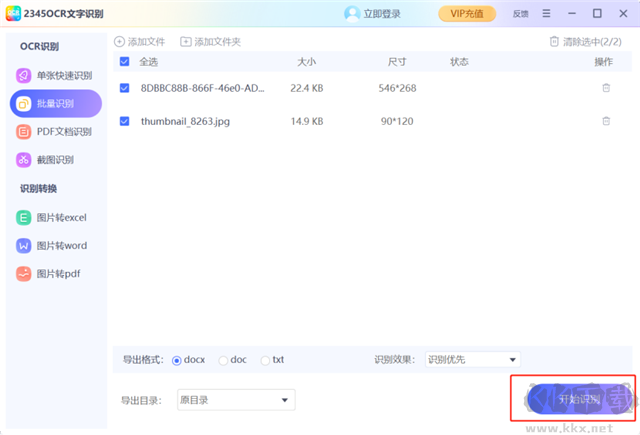The width and height of the screenshot is (640, 435).
Task: Click the PDF文档识别 sidebar icon
Action: click(x=24, y=132)
